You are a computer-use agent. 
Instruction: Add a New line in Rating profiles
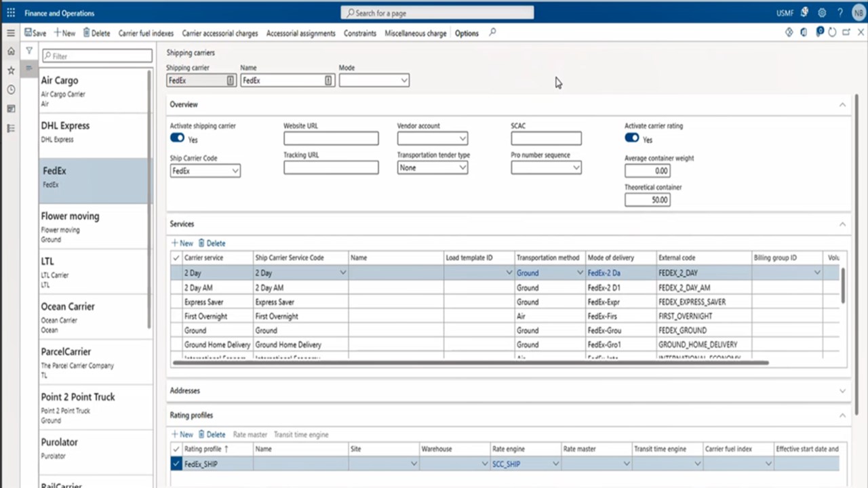[182, 434]
